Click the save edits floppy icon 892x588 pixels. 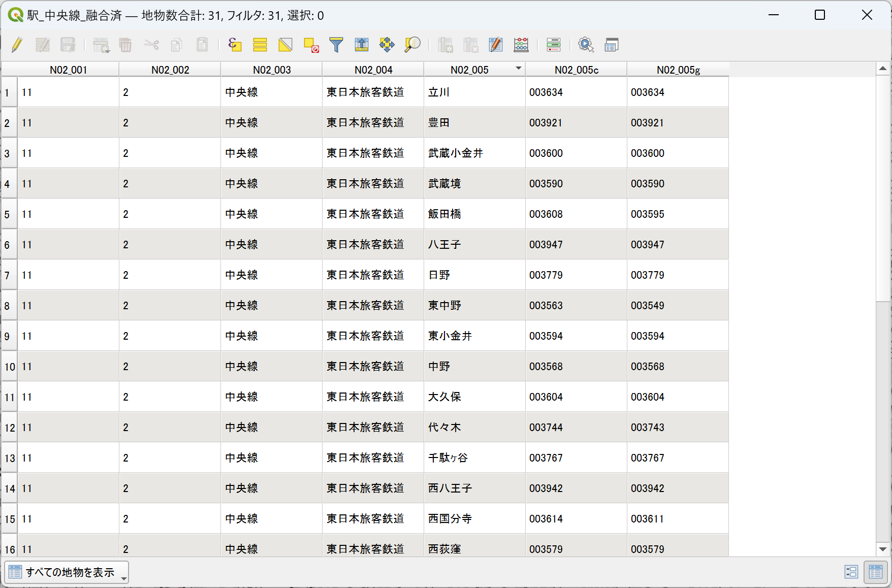click(68, 45)
